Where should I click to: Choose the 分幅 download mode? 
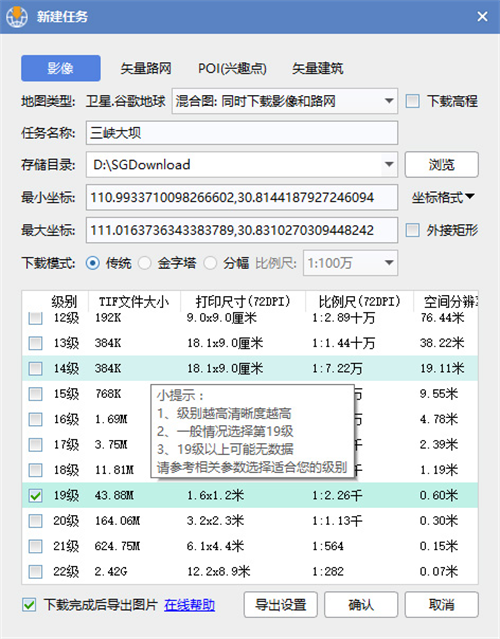click(x=210, y=263)
